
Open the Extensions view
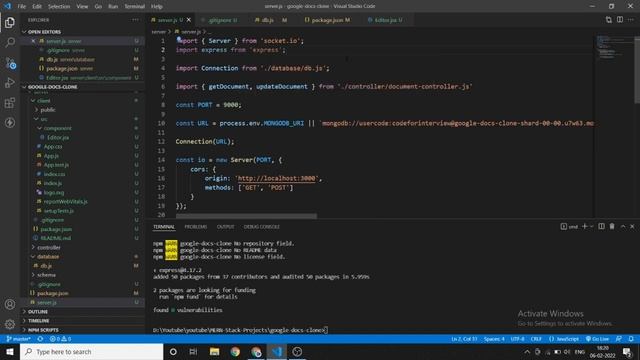10,102
